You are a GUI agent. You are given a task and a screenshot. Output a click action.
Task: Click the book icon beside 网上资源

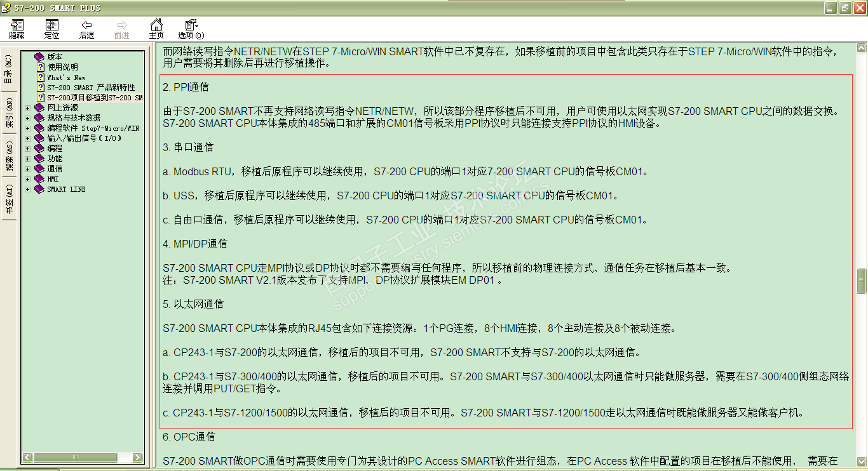[x=40, y=108]
